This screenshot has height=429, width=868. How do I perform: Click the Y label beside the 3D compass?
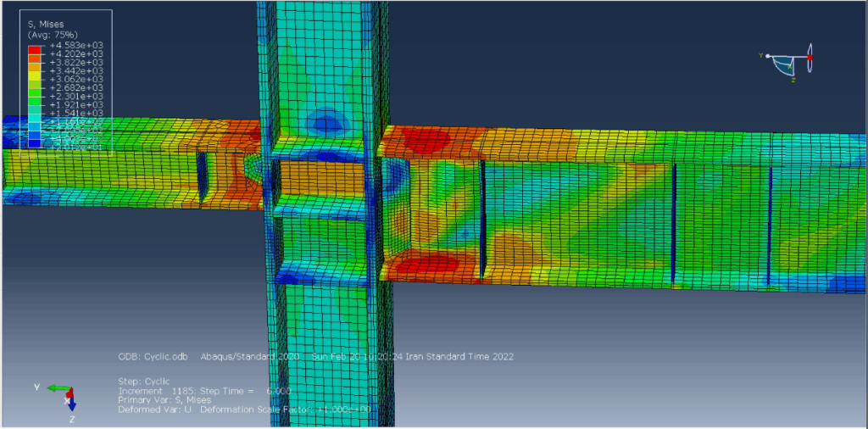pos(760,55)
